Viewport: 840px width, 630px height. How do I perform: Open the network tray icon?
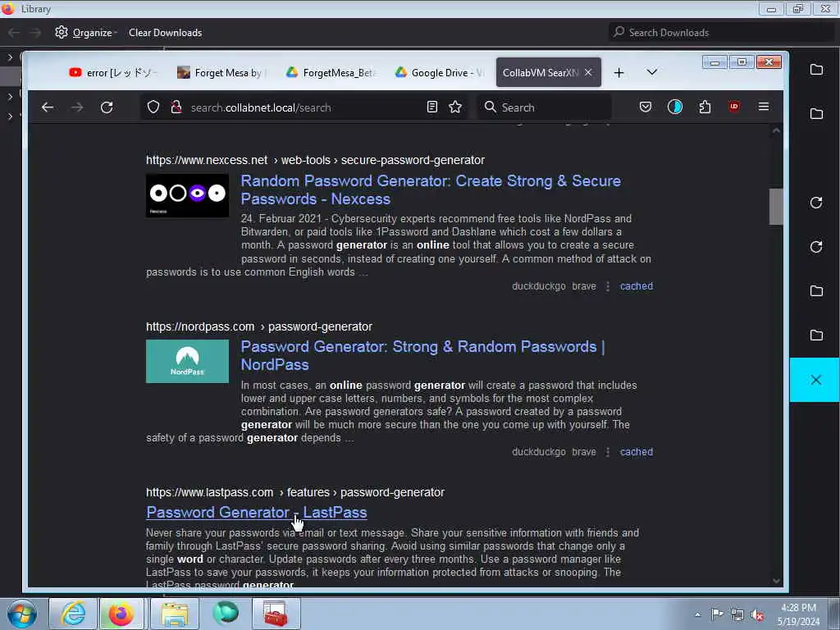pyautogui.click(x=737, y=614)
